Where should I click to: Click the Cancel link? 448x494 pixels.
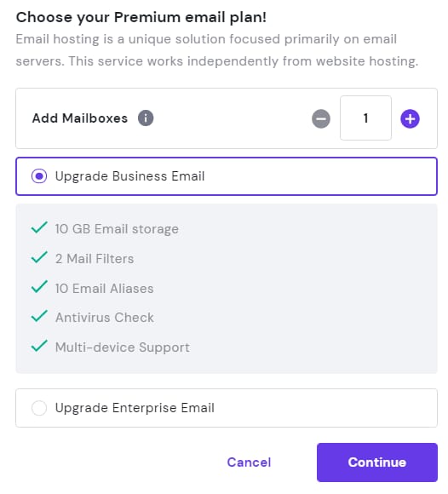tap(249, 462)
